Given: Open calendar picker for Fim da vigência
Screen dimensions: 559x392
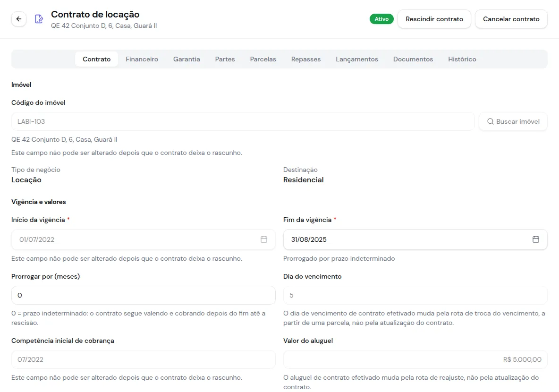Looking at the screenshot, I should [x=535, y=239].
